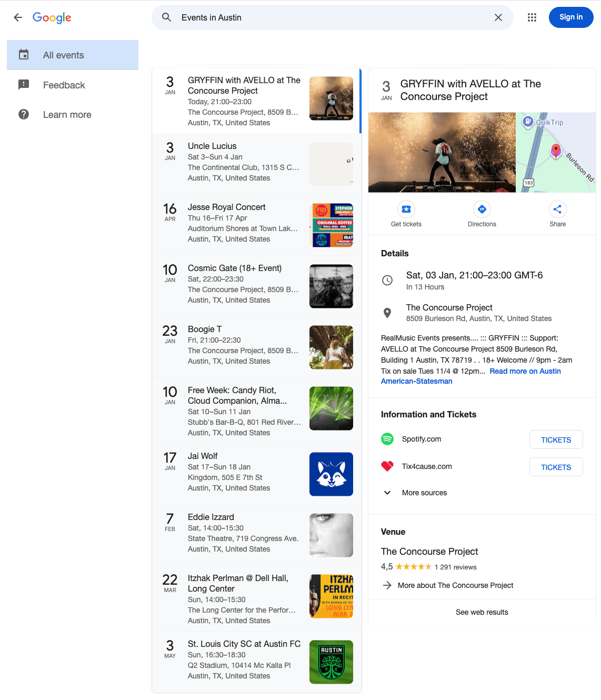Screen dimensions: 601x700
Task: Open the Feedback menu item
Action: tap(73, 85)
